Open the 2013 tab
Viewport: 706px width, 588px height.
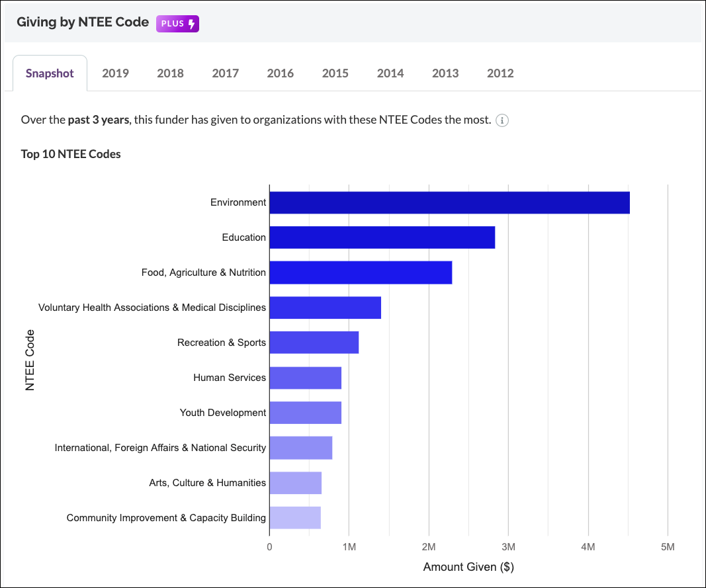(x=445, y=73)
